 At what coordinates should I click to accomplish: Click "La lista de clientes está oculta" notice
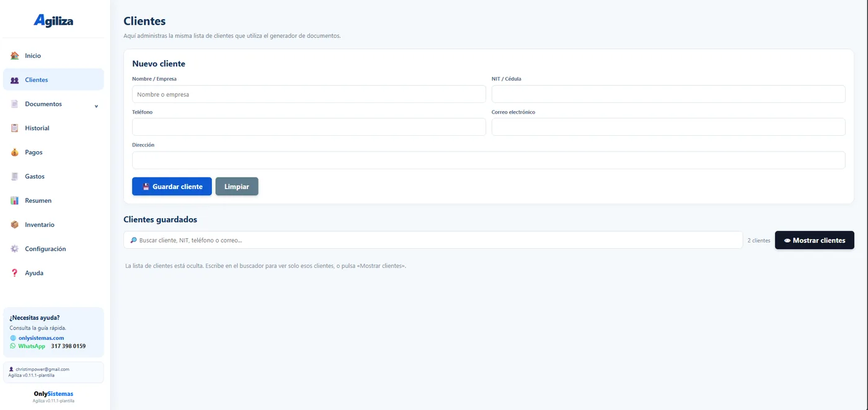[265, 266]
